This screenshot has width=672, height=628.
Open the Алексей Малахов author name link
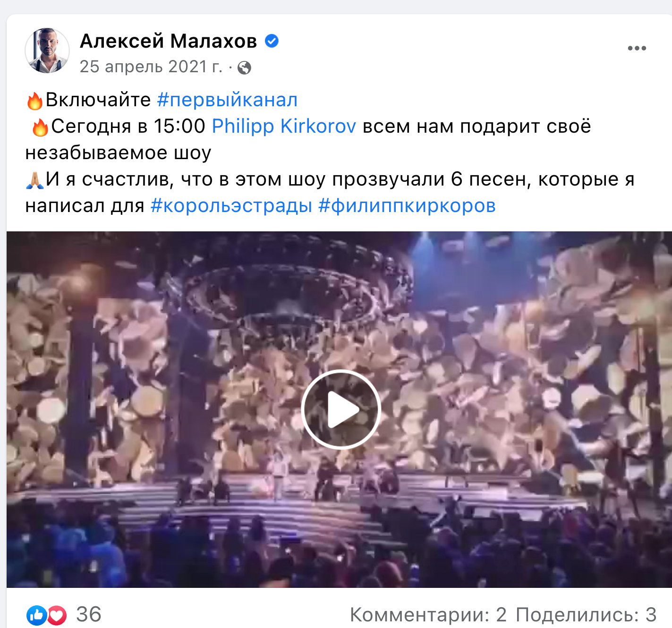click(x=169, y=41)
